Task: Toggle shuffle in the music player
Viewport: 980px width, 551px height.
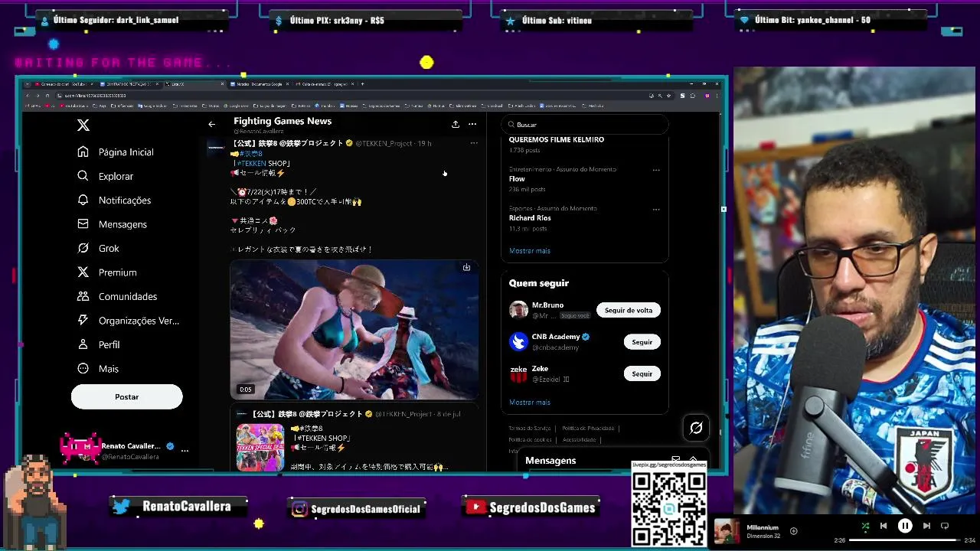Action: click(865, 526)
